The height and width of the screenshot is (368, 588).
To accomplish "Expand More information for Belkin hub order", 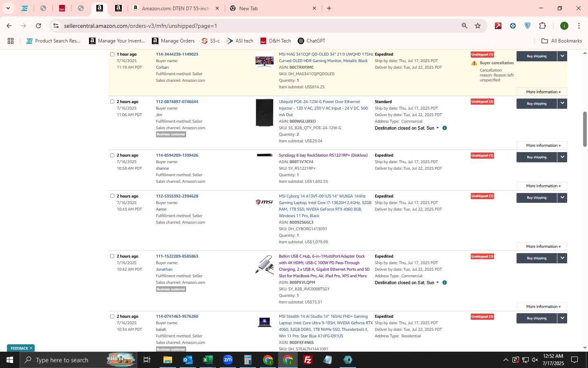I will point(542,307).
